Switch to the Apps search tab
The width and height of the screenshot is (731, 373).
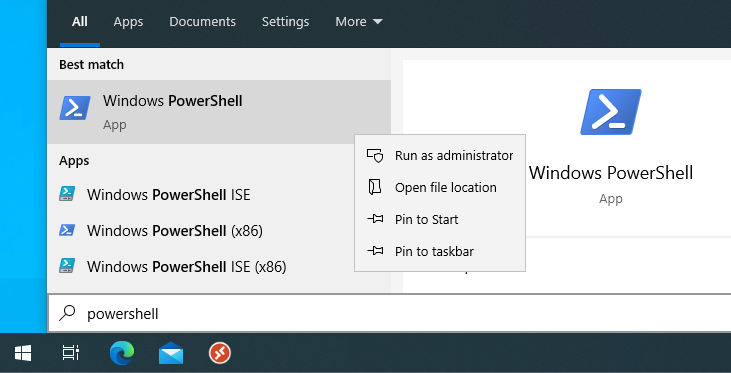[x=128, y=22]
